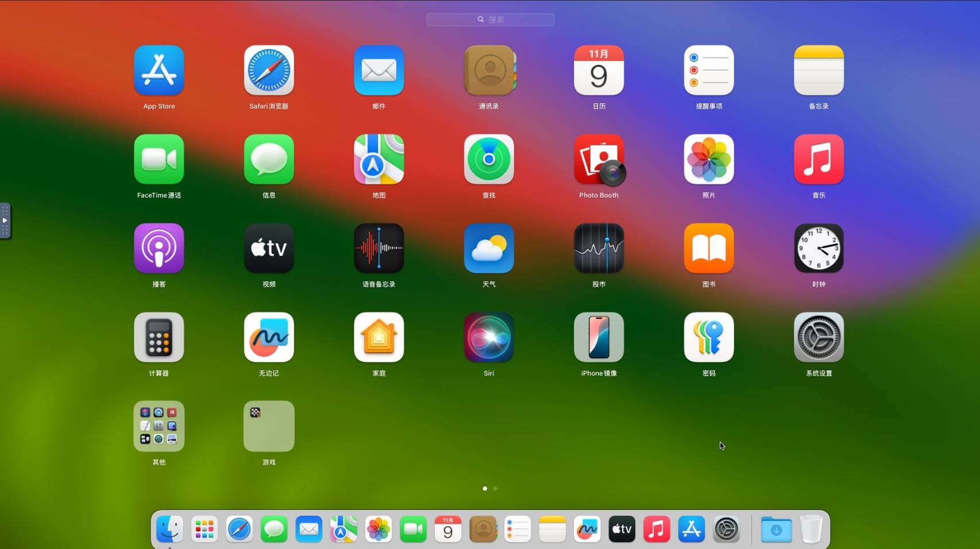This screenshot has height=549, width=980.
Task: Launch 视频 Apple TV app in Launchpad
Action: click(269, 248)
